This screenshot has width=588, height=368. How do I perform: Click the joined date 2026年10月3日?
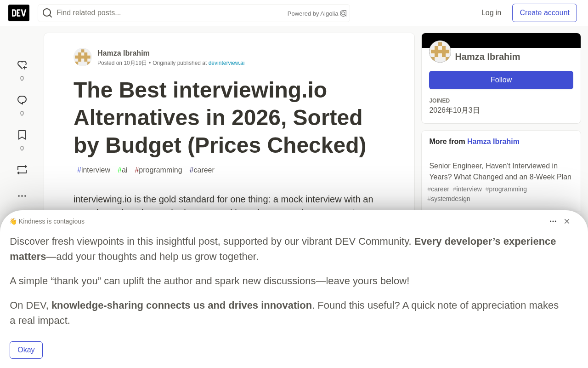click(455, 110)
